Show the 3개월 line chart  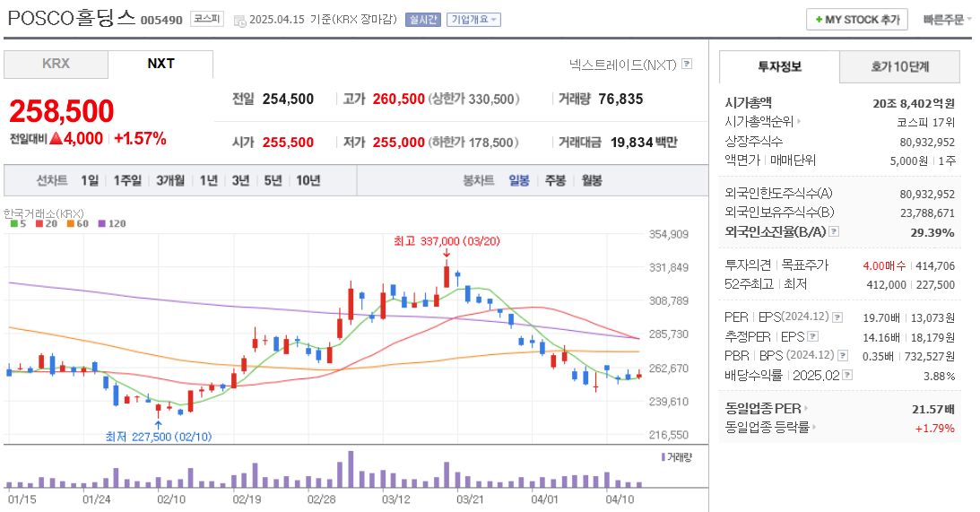coord(170,180)
